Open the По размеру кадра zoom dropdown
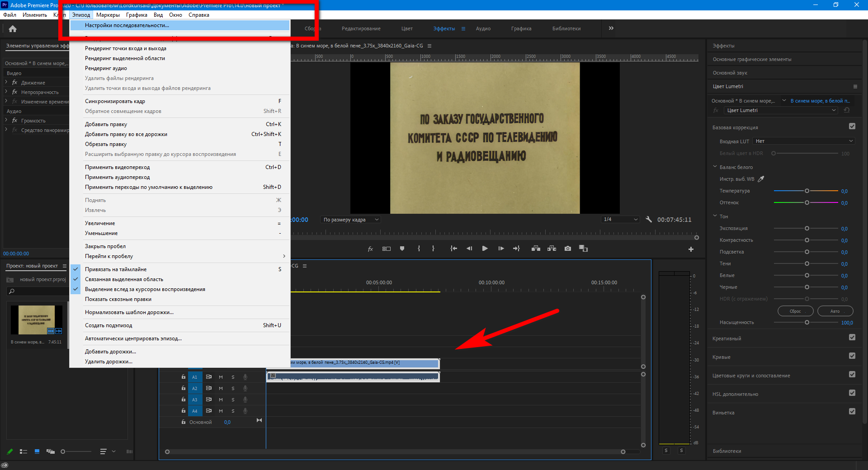The width and height of the screenshot is (868, 470). click(350, 220)
